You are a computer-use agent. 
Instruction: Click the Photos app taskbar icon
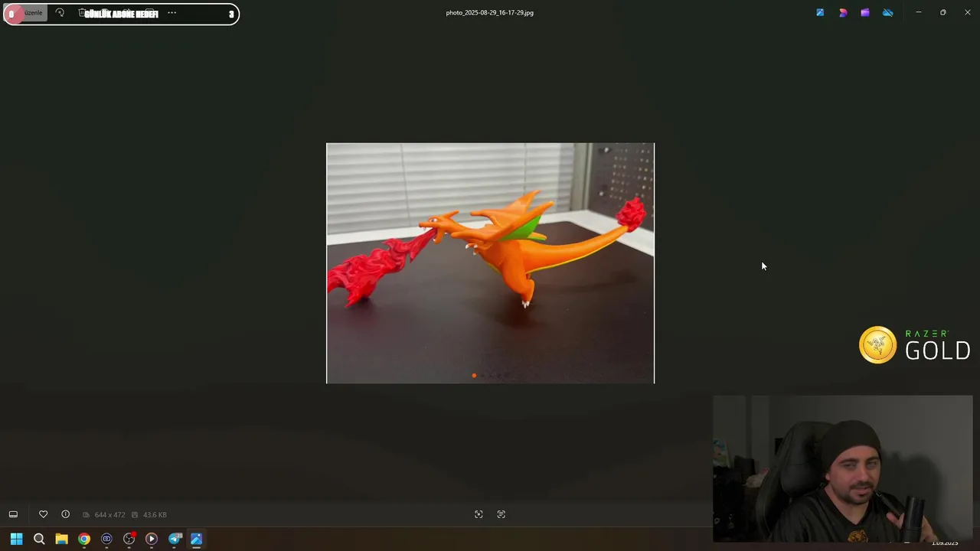coord(197,539)
